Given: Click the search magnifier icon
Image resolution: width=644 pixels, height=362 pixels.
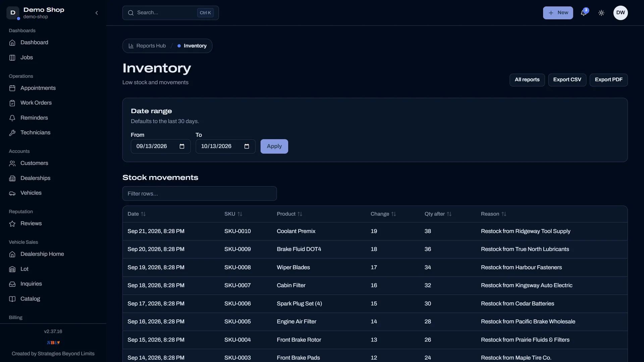Looking at the screenshot, I should (131, 13).
